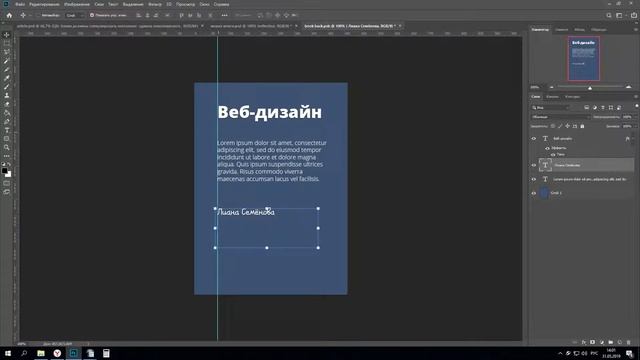The width and height of the screenshot is (640, 360).
Task: Click the Слой 1 layer thumbnail
Action: click(x=544, y=193)
